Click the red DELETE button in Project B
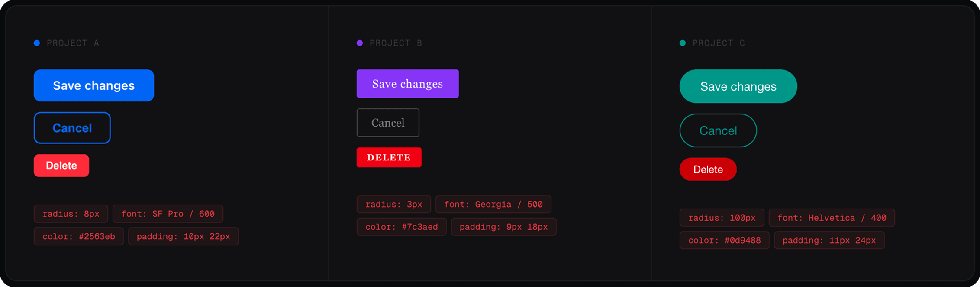 tap(389, 157)
